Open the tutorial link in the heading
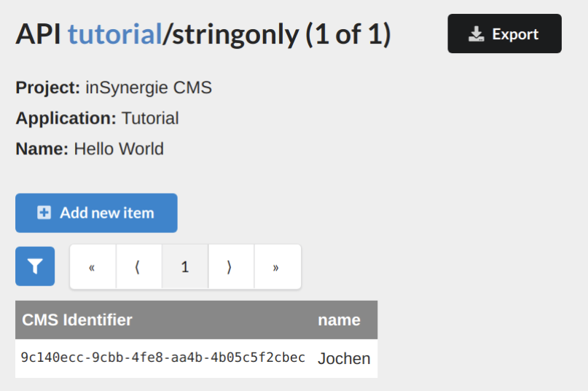588x391 pixels. pyautogui.click(x=114, y=34)
